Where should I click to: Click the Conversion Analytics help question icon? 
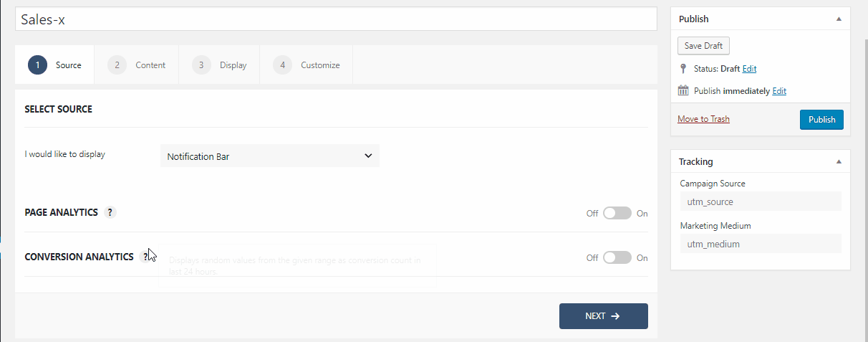coord(145,257)
